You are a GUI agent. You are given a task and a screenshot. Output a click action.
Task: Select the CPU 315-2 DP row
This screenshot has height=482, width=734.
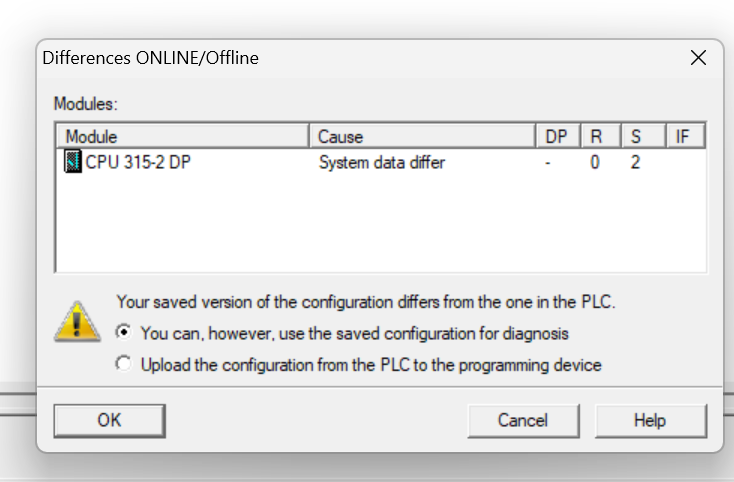click(381, 162)
